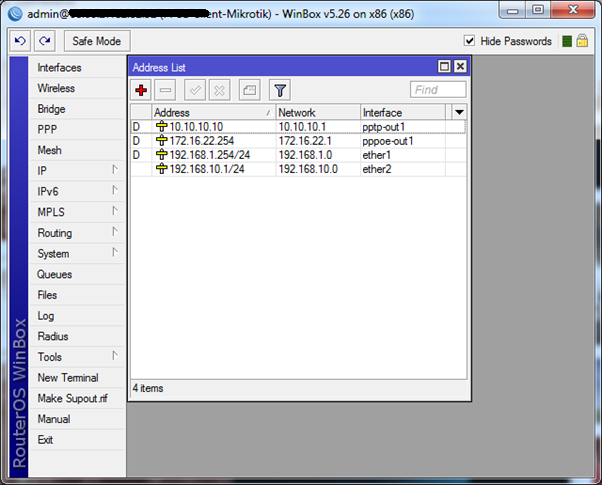Expand the MPLS submenu
Image resolution: width=602 pixels, height=485 pixels.
click(115, 211)
